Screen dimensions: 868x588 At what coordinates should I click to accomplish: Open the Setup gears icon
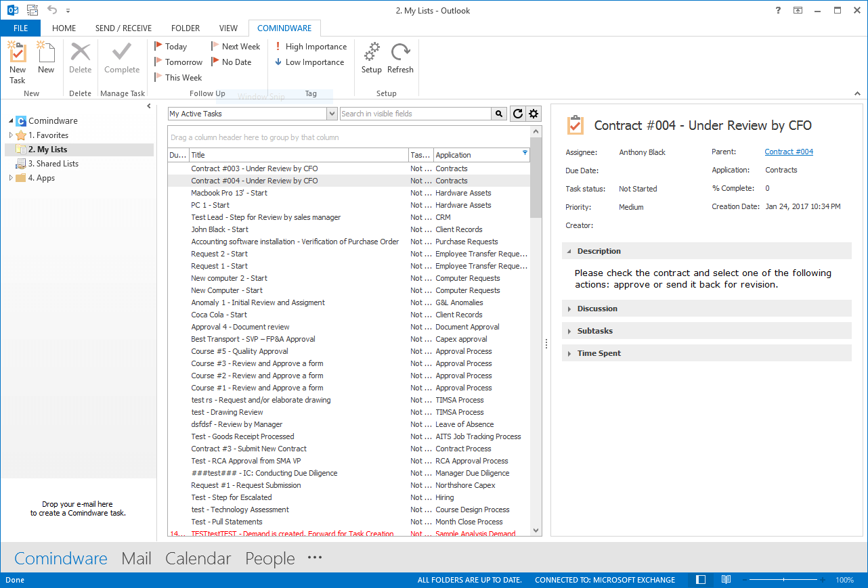[372, 52]
